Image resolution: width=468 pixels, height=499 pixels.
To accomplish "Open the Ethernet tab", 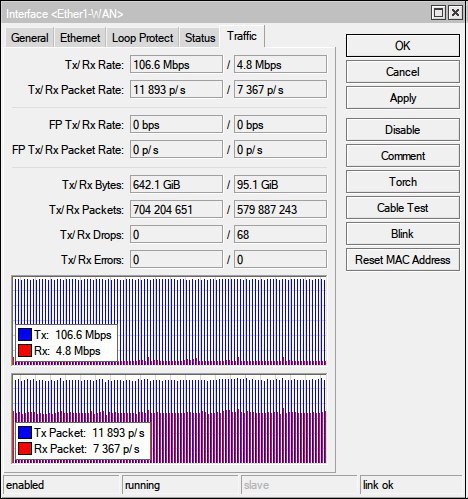I will point(80,38).
